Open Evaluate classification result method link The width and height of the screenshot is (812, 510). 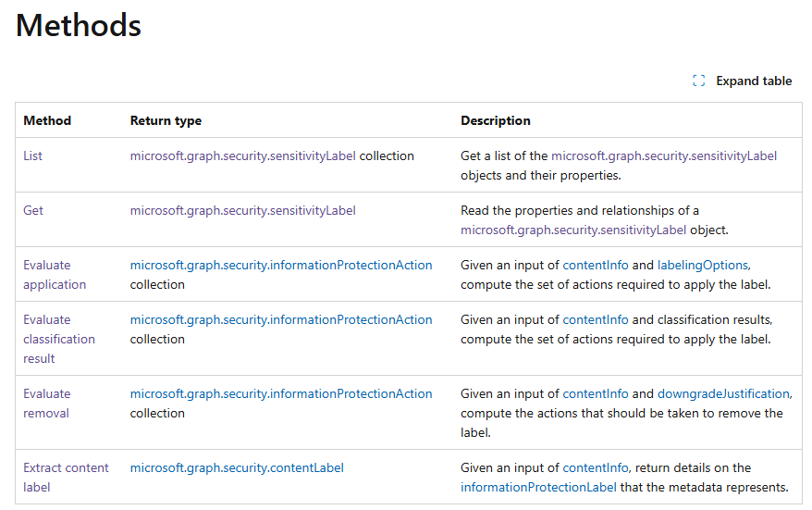click(x=59, y=339)
